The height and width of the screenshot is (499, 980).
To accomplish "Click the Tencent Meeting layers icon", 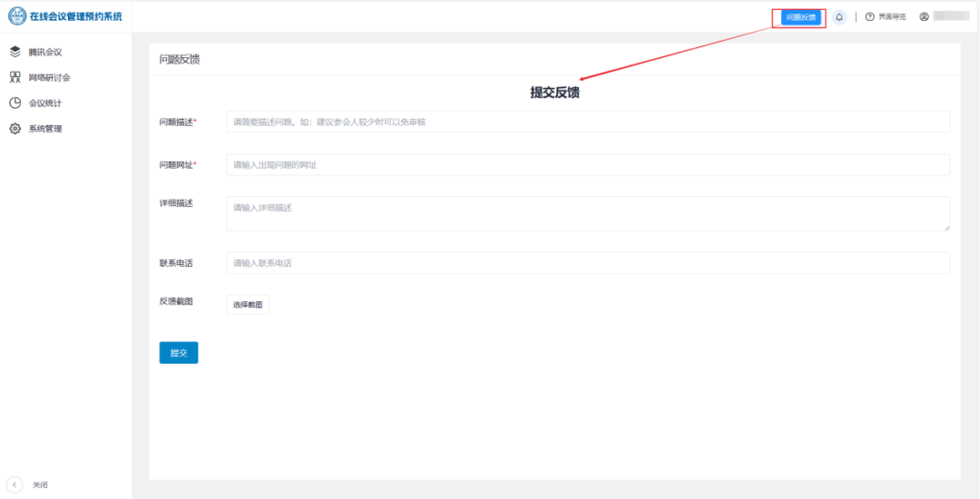I will tap(15, 52).
